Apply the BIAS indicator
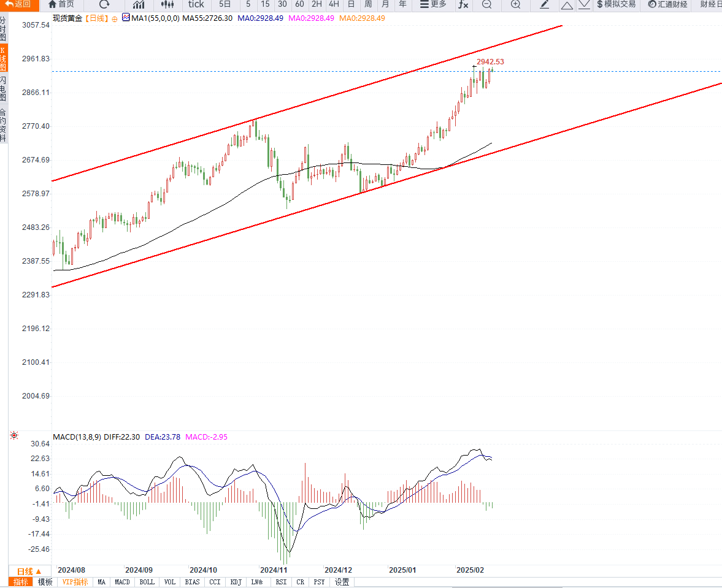The height and width of the screenshot is (588, 722). pyautogui.click(x=192, y=582)
